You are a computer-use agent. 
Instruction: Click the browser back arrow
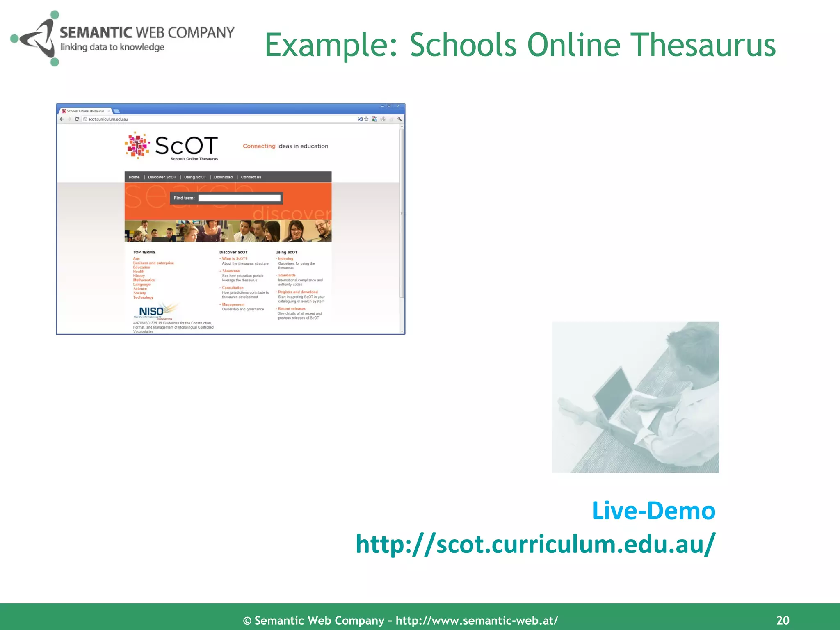(62, 119)
